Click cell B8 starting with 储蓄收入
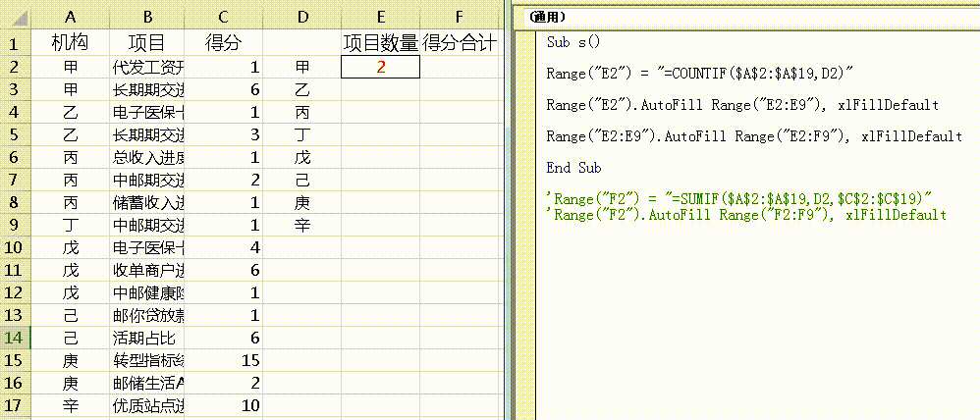The image size is (980, 420). 147,202
